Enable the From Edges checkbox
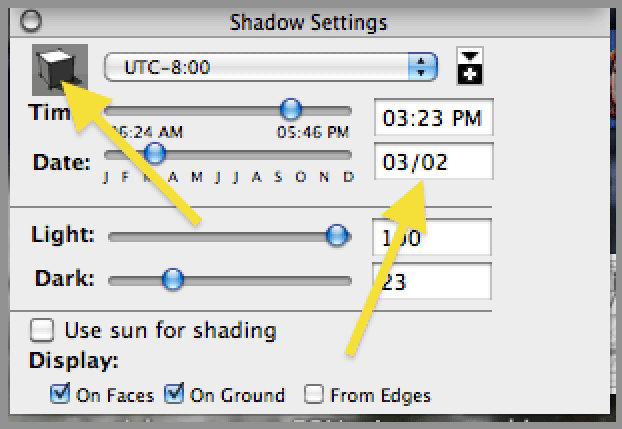 click(x=314, y=394)
